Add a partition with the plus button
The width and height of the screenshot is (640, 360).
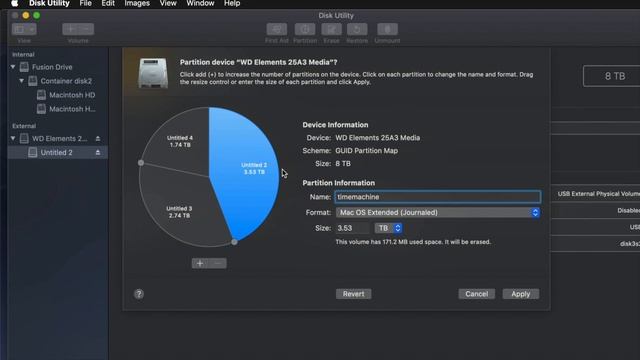[x=200, y=263]
